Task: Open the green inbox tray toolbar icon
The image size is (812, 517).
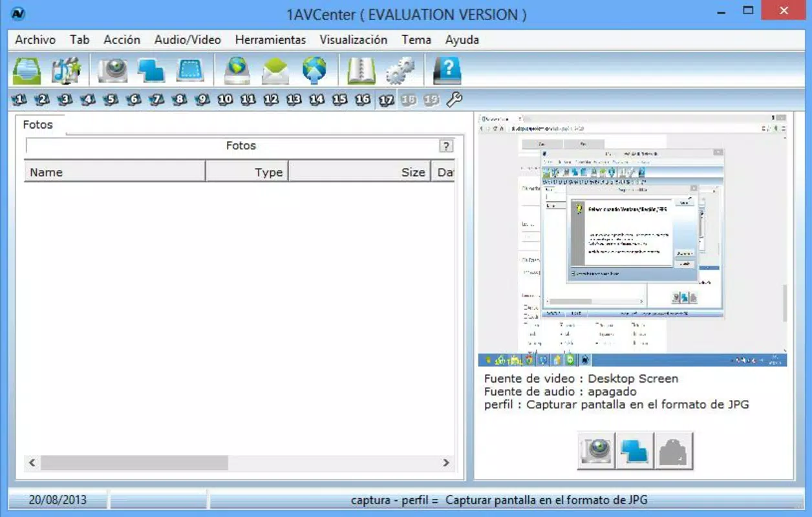Action: point(27,70)
